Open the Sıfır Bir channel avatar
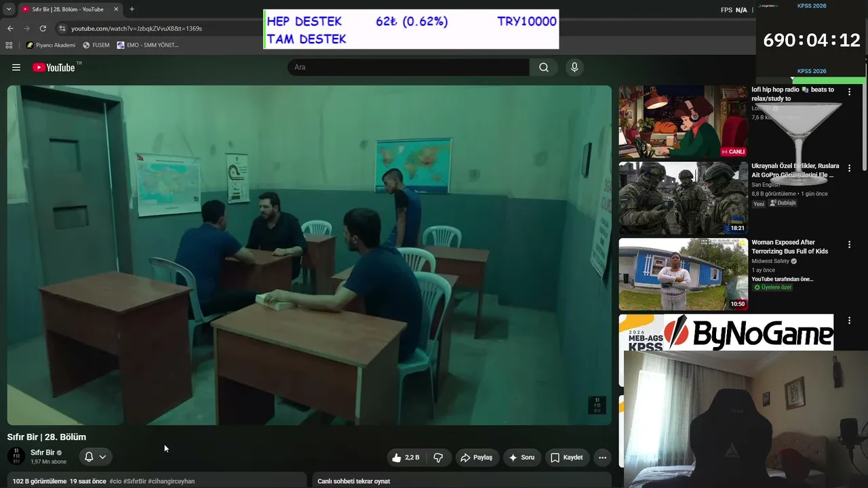The height and width of the screenshot is (488, 868). pyautogui.click(x=16, y=456)
